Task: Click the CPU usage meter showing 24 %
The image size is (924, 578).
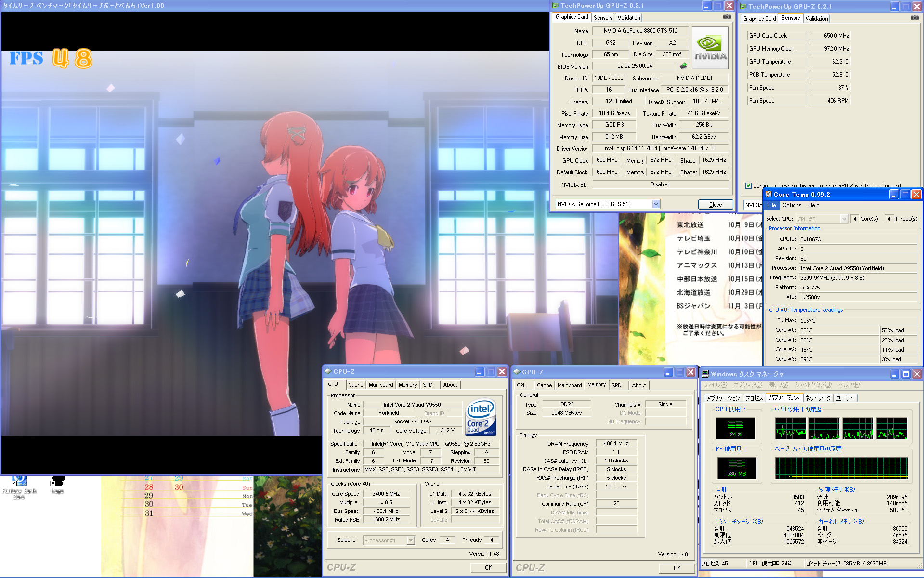Action: coord(735,428)
